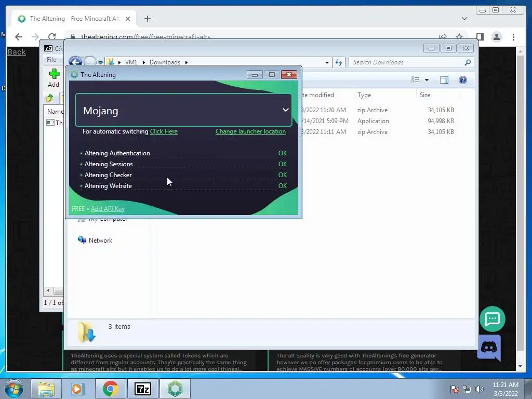532x399 pixels.
Task: Click the Explorer back navigation arrow
Action: pos(75,62)
